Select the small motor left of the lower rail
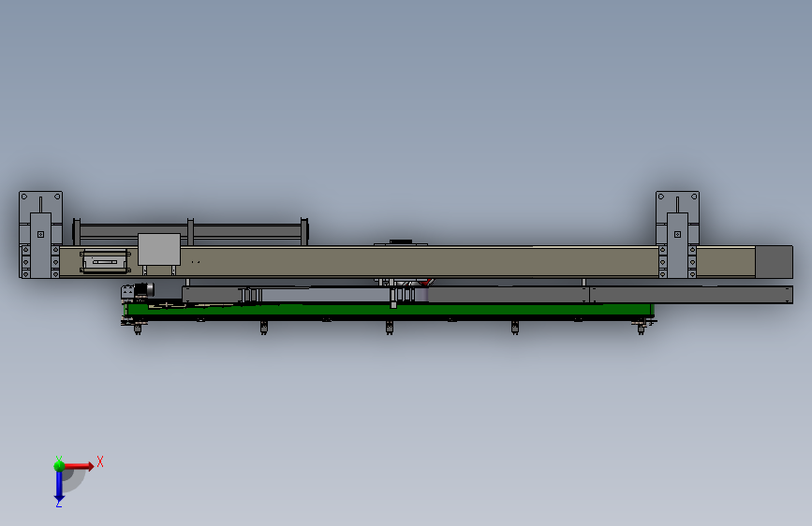Screen dimensions: 812x526 click(x=142, y=290)
